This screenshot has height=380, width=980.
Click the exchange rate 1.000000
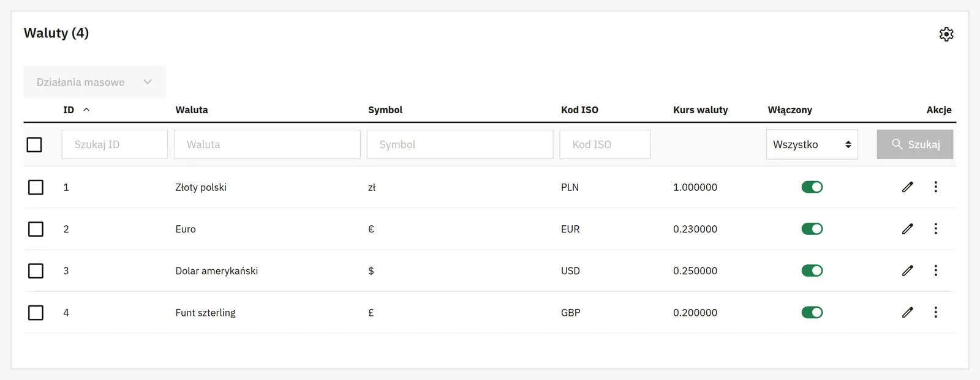695,187
